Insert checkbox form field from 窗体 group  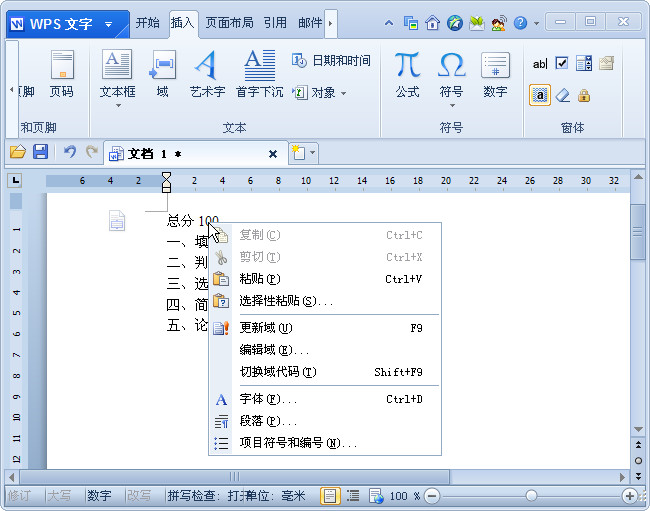[562, 63]
